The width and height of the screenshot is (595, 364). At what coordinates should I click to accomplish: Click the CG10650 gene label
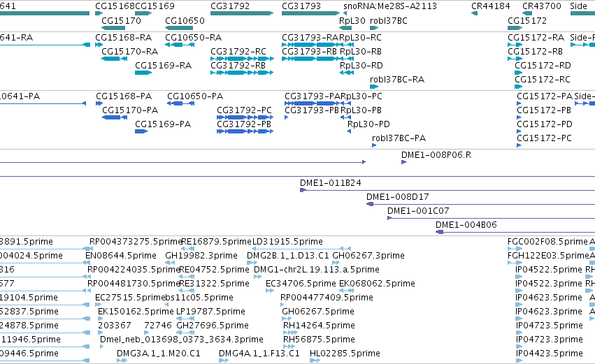185,20
